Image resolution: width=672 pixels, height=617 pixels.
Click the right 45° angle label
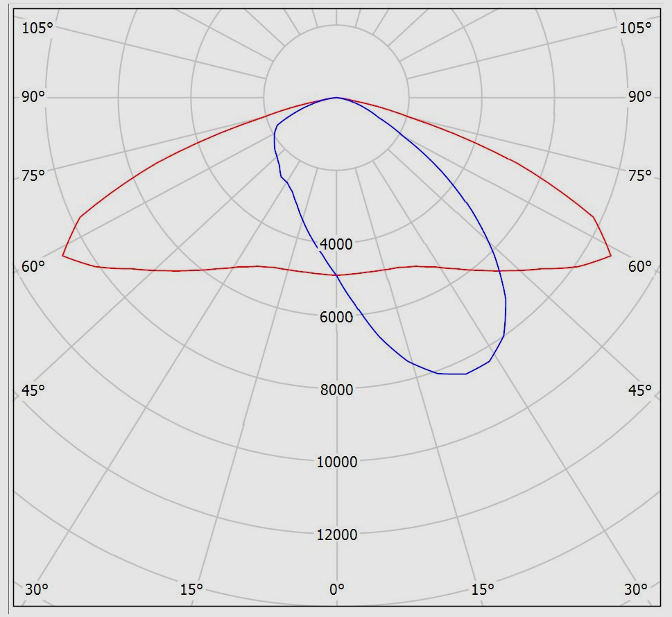tap(640, 390)
